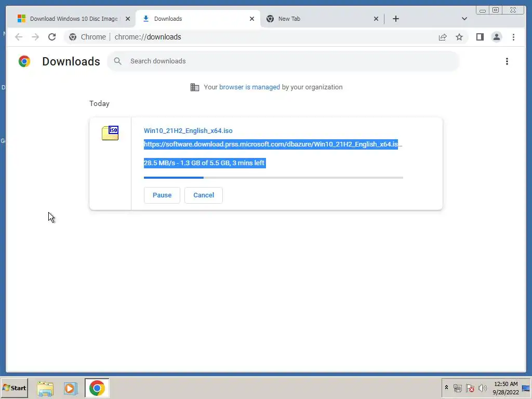The width and height of the screenshot is (532, 399).
Task: Click the 'Today' date heading
Action: (x=99, y=103)
